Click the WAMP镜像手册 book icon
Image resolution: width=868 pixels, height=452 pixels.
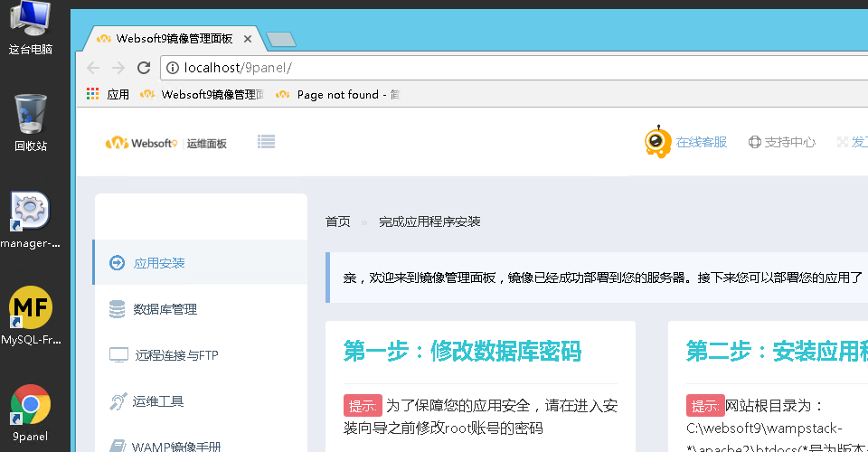click(x=118, y=446)
